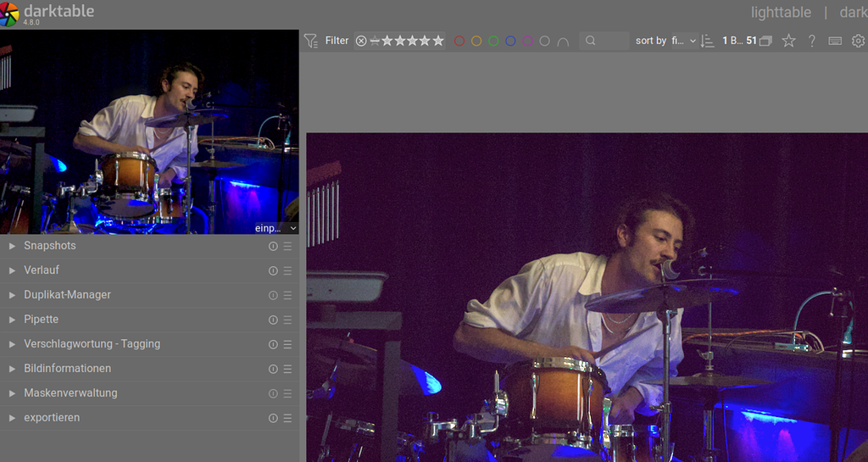Open the exportieren presets menu

pyautogui.click(x=288, y=418)
